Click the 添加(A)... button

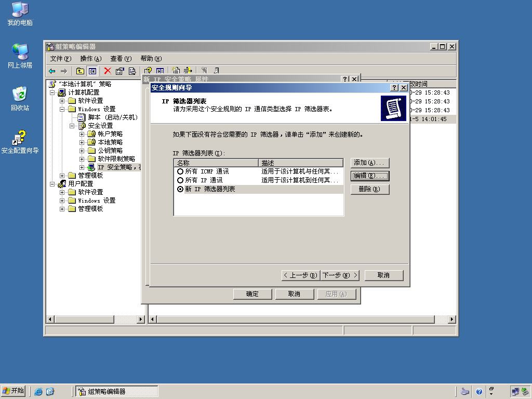(x=370, y=163)
